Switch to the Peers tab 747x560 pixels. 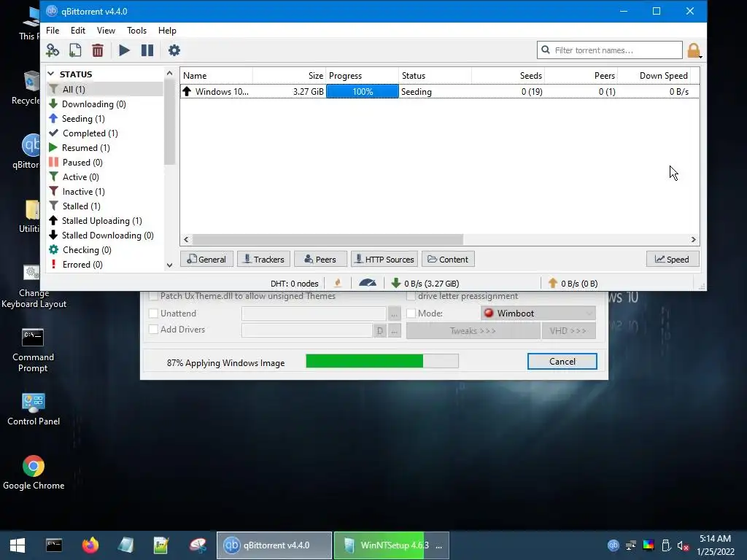(320, 259)
